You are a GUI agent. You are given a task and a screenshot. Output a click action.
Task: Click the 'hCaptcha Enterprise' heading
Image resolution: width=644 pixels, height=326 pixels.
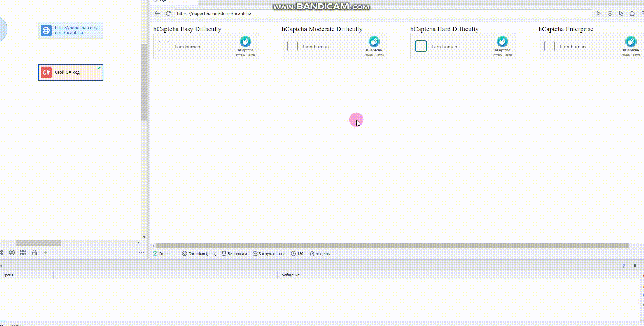point(566,29)
